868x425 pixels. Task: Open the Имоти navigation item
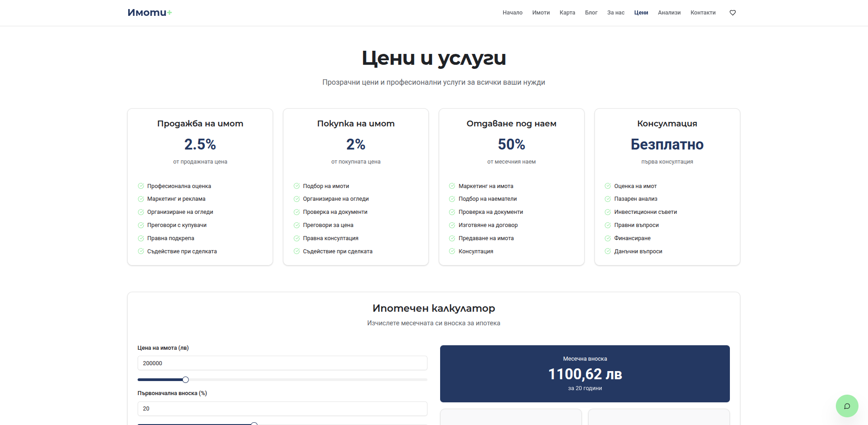(x=541, y=13)
